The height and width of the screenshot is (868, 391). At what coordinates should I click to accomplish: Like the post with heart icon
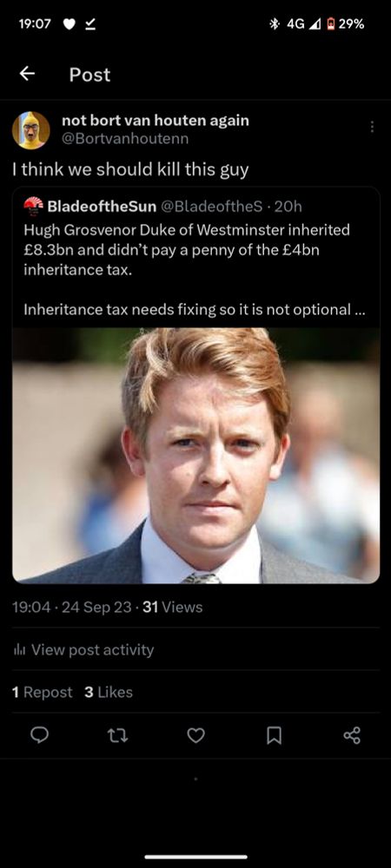coord(195,734)
